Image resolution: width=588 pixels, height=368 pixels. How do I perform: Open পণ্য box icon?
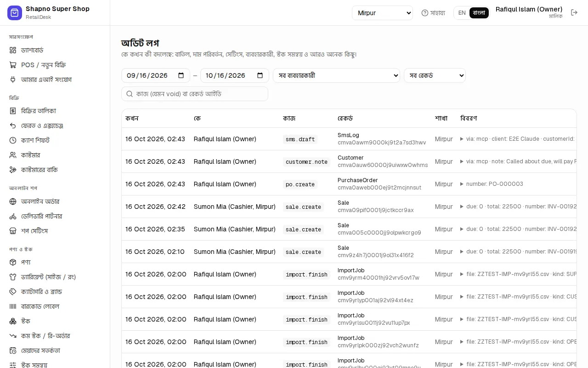click(13, 262)
